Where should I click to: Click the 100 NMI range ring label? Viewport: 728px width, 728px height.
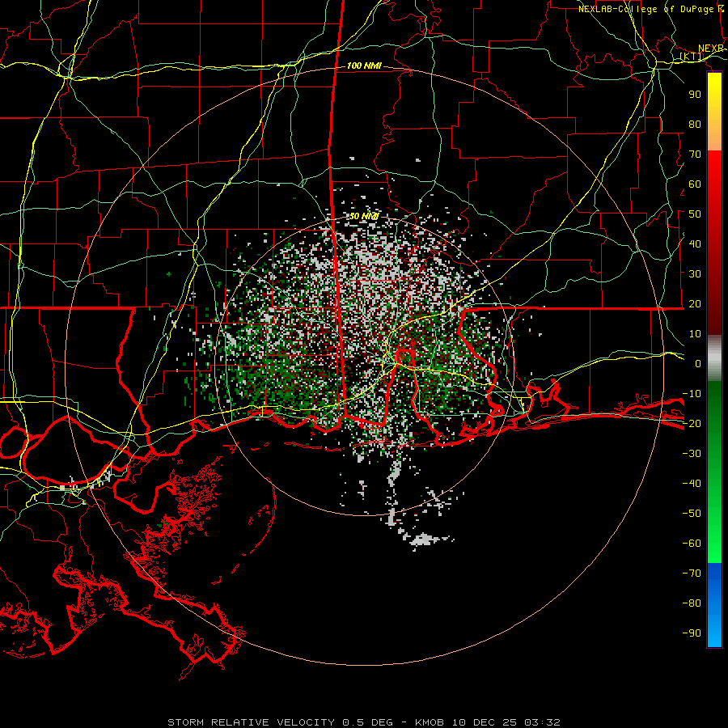[364, 66]
